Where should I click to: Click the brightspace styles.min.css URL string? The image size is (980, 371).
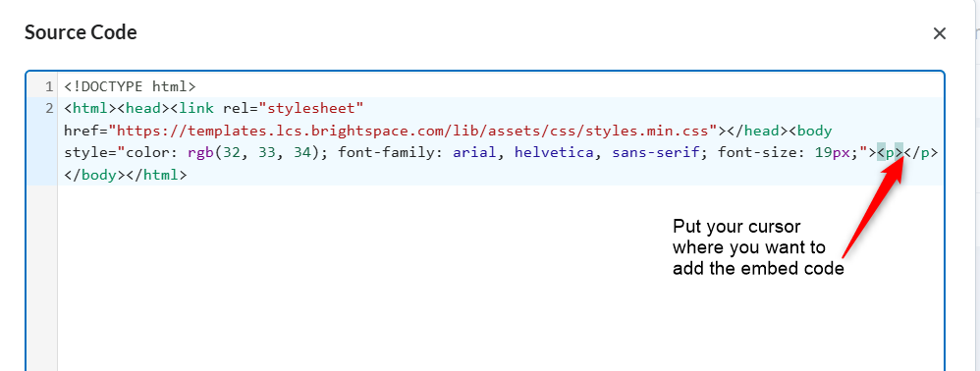[x=413, y=132]
